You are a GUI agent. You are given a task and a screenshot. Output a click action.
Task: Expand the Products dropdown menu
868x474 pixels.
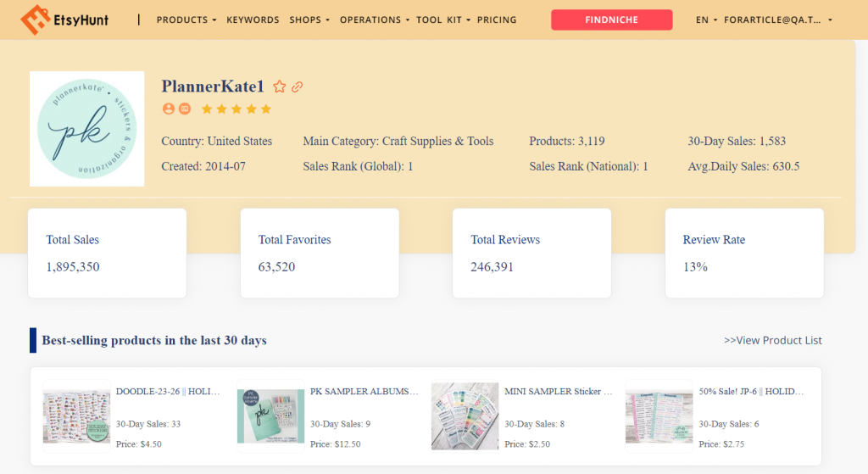click(x=186, y=20)
